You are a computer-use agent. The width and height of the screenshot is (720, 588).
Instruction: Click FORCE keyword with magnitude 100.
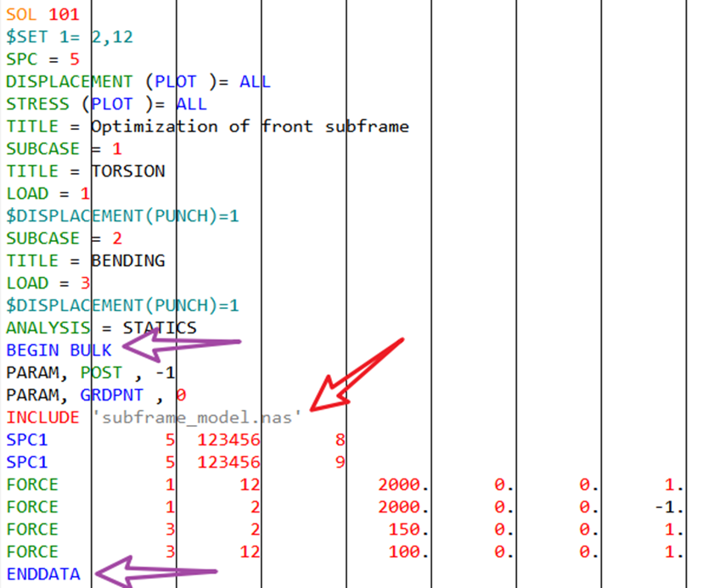tap(32, 552)
